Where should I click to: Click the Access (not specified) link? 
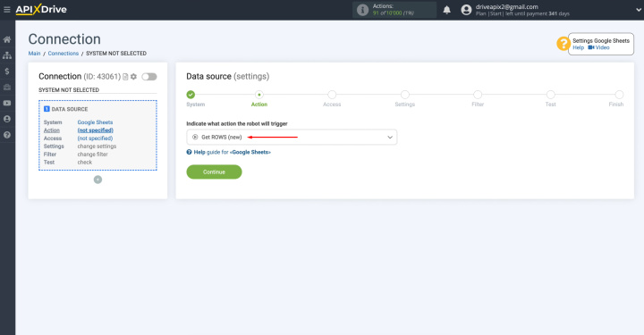tap(95, 138)
